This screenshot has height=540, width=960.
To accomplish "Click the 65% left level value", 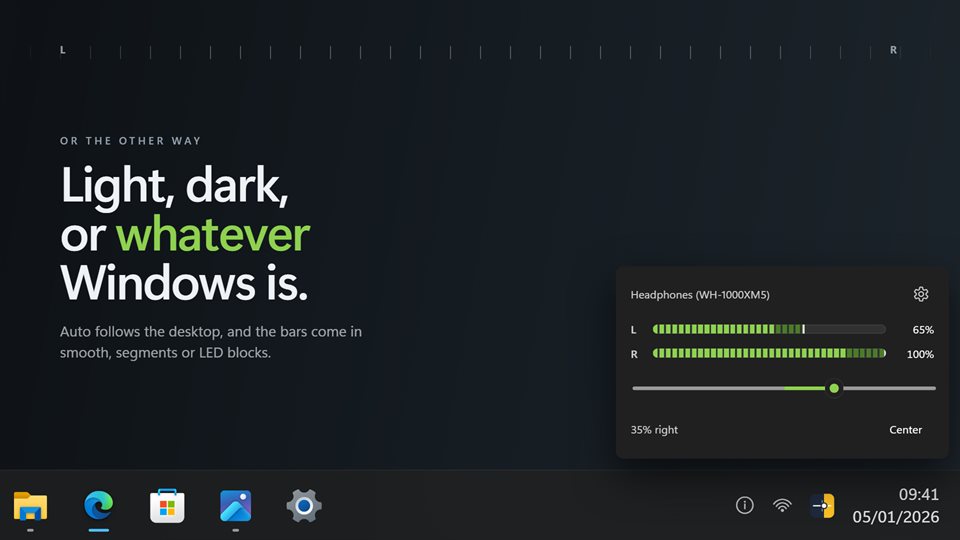I will pos(923,330).
